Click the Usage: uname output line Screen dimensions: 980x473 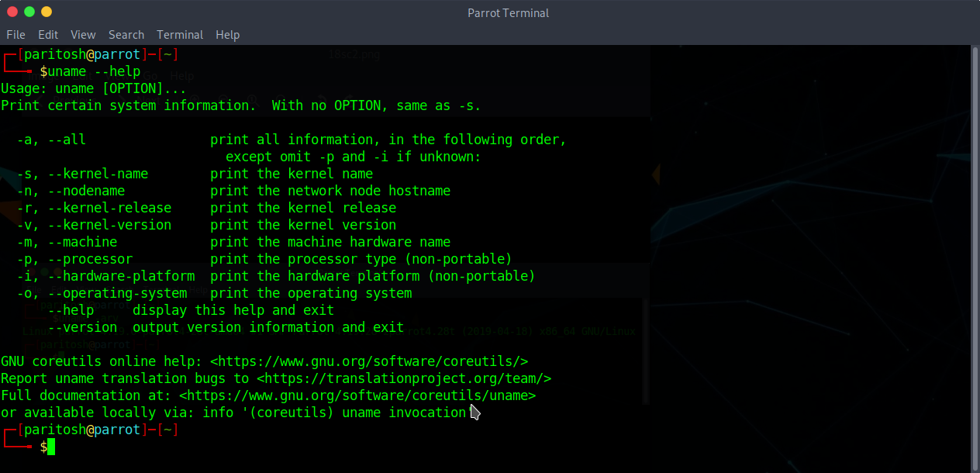(x=93, y=88)
